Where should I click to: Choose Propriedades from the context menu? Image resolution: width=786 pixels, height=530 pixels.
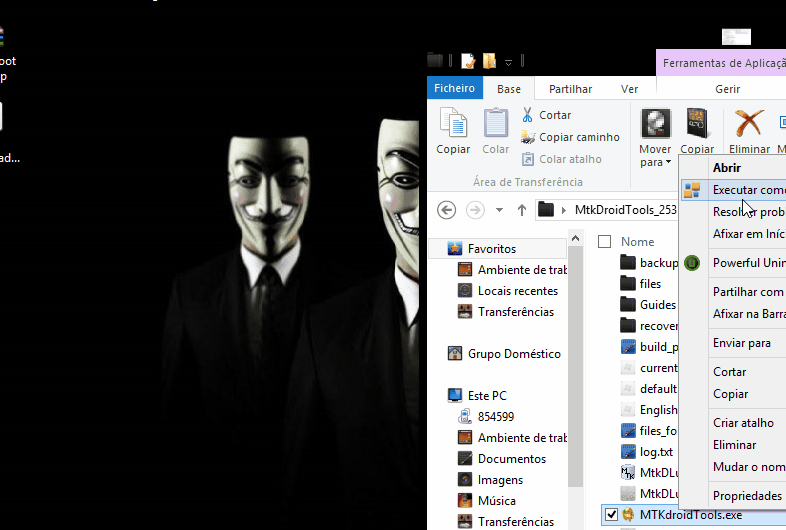(746, 496)
